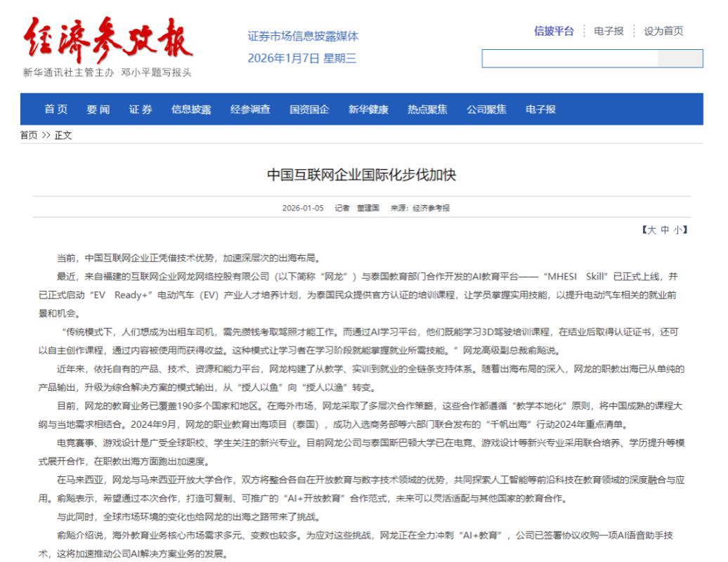The width and height of the screenshot is (728, 562).
Task: Select 证券 in the navigation bar
Action: coord(141,110)
